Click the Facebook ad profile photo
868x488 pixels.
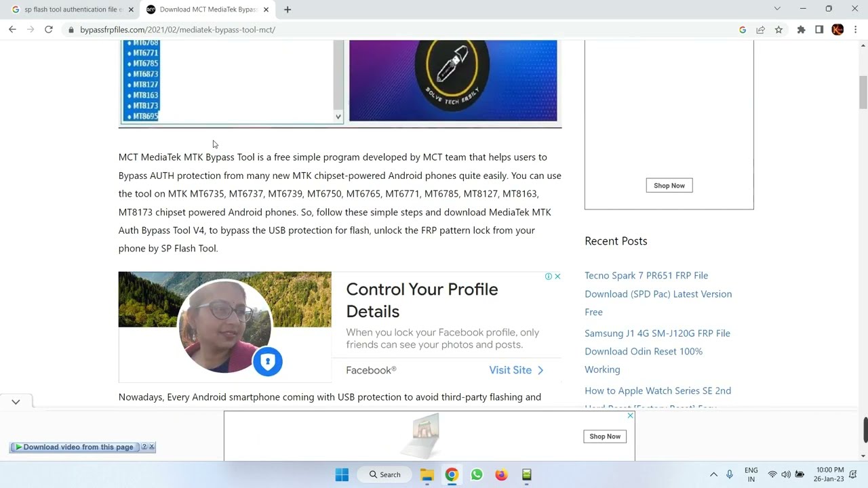[224, 327]
